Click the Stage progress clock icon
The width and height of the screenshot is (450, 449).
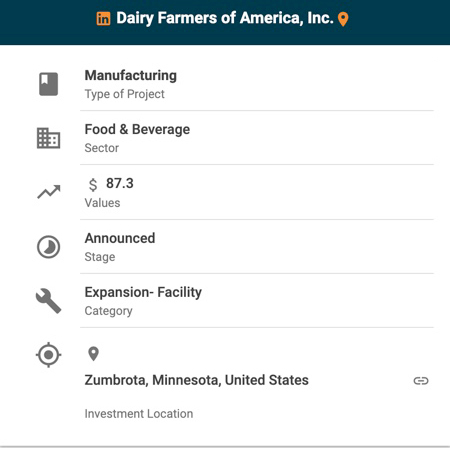[49, 247]
